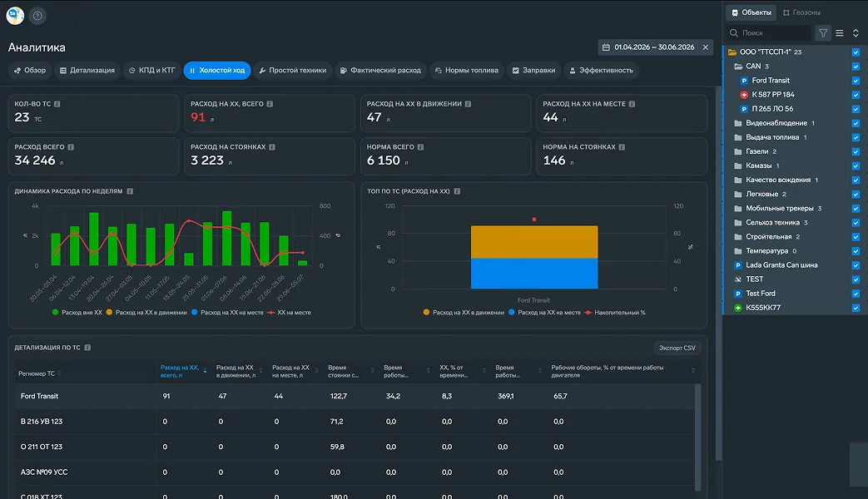Click the app logo in top-left corner
Screen dimensions: 868x499
click(x=15, y=16)
